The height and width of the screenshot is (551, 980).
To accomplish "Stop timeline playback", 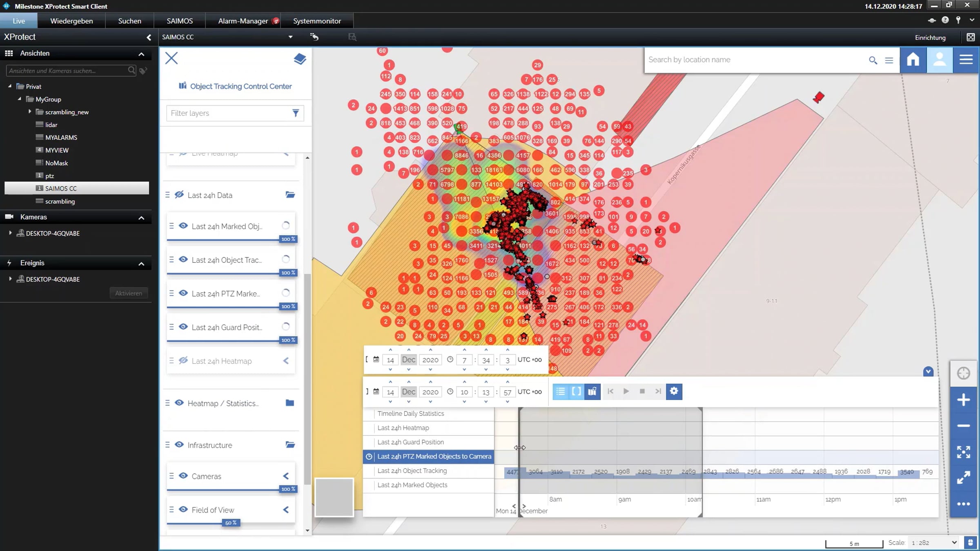I will point(642,391).
